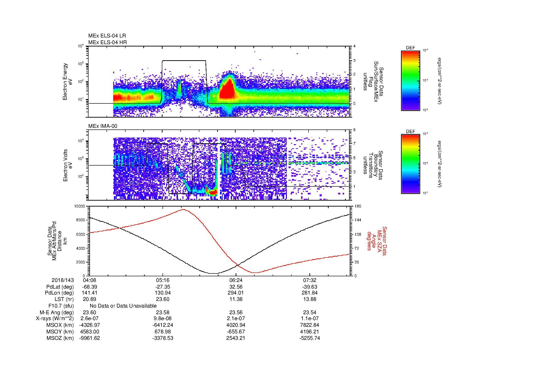Click MSOY value '-655.67'
This screenshot has height=392, width=555.
pyautogui.click(x=236, y=332)
